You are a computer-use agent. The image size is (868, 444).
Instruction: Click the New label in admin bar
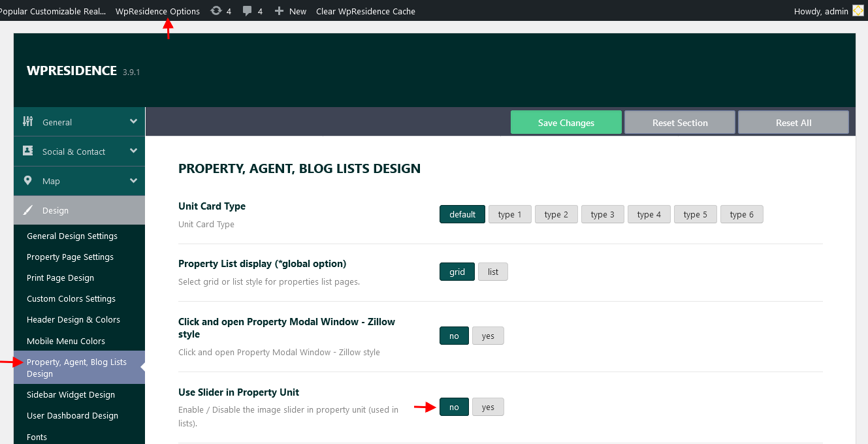[x=298, y=11]
